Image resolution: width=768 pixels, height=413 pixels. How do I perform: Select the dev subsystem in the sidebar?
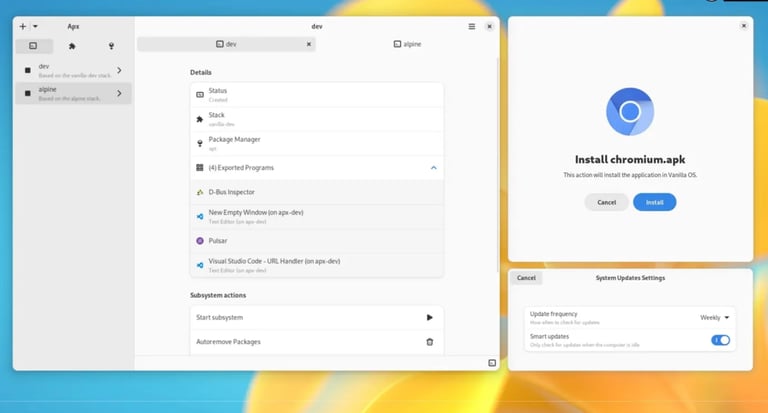click(x=73, y=71)
